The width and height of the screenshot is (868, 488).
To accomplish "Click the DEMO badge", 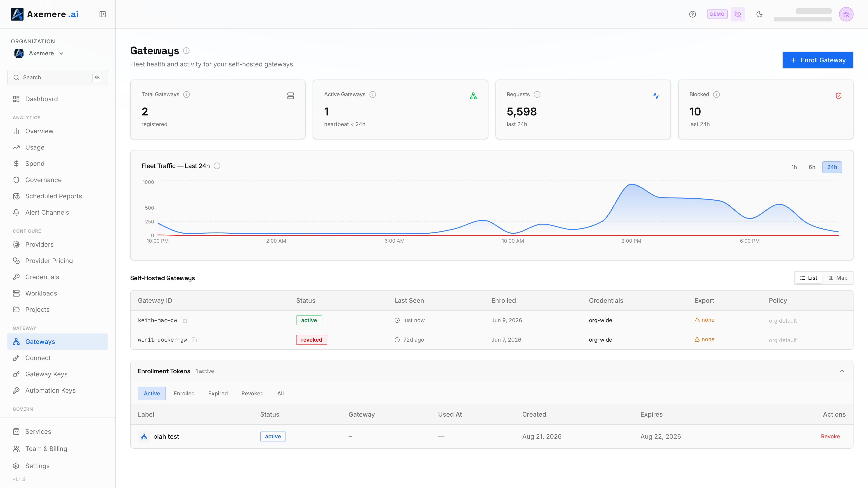I will coord(717,14).
